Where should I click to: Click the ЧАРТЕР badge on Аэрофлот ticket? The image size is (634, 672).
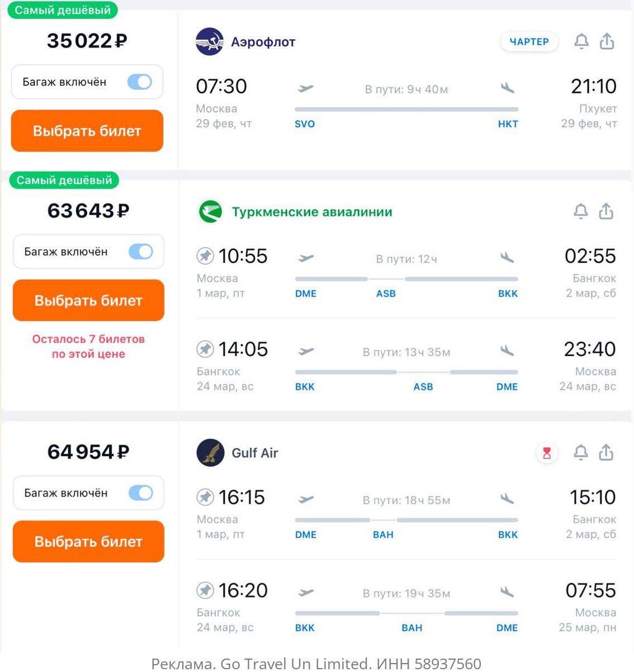529,42
